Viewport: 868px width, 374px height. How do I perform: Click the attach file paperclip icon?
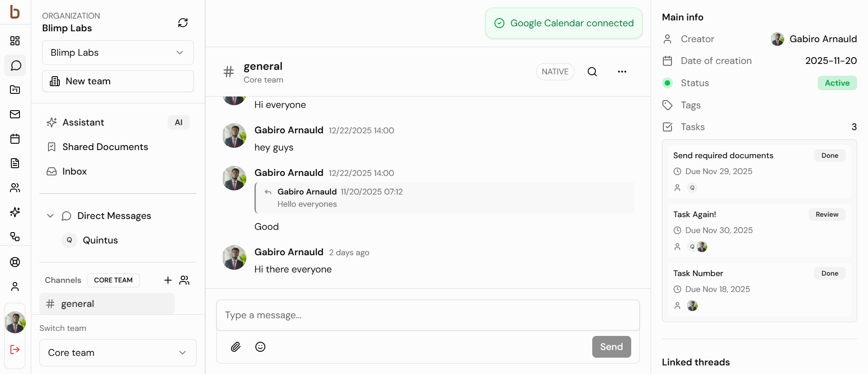coord(235,347)
